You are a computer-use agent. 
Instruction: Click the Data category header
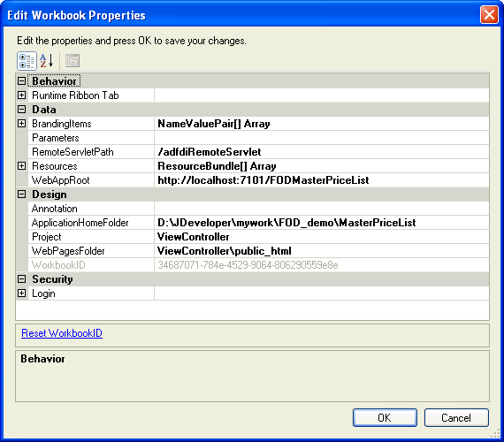click(44, 110)
